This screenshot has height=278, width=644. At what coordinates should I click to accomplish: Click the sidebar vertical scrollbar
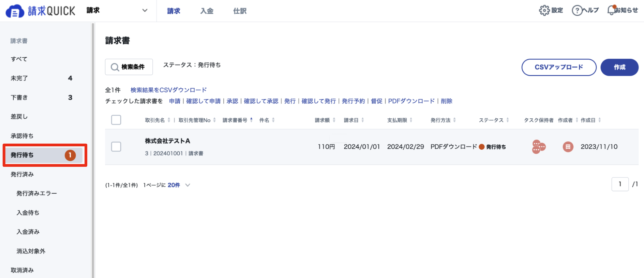pyautogui.click(x=93, y=150)
